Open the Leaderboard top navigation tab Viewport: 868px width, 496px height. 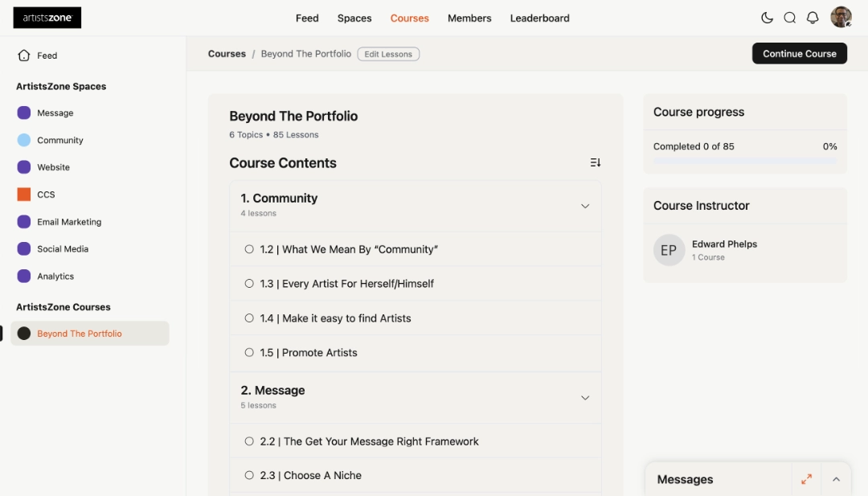540,18
